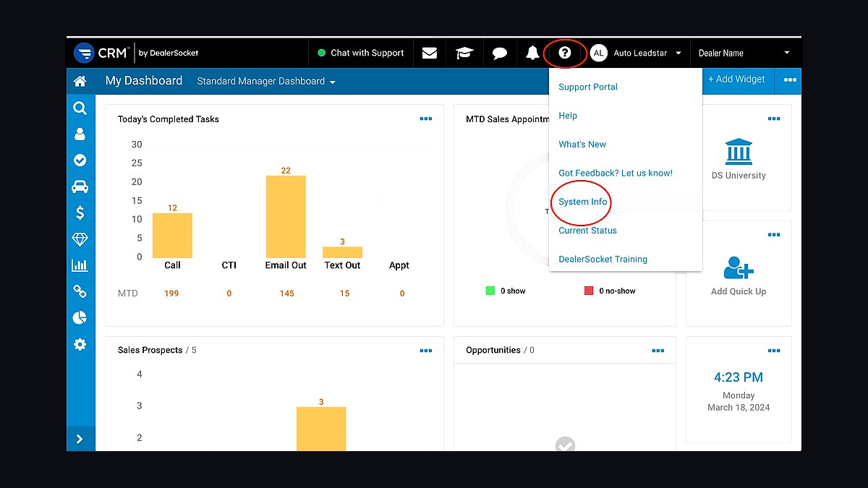The width and height of the screenshot is (868, 488).
Task: Click the DS University building icon
Action: pyautogui.click(x=739, y=152)
